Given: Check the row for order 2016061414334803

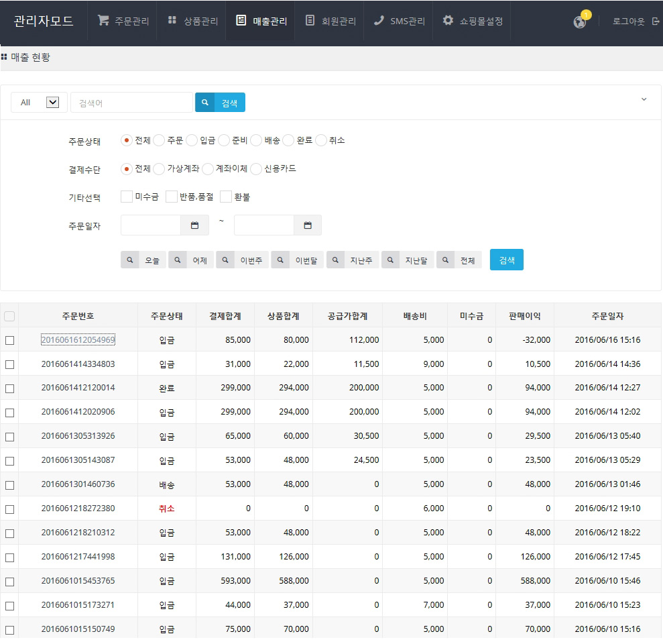Looking at the screenshot, I should (x=10, y=364).
